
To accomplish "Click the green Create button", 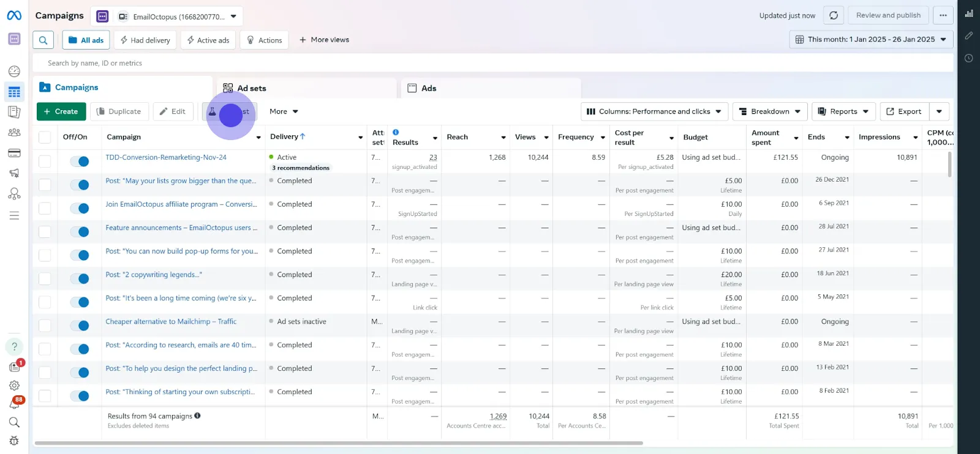I will pyautogui.click(x=61, y=111).
